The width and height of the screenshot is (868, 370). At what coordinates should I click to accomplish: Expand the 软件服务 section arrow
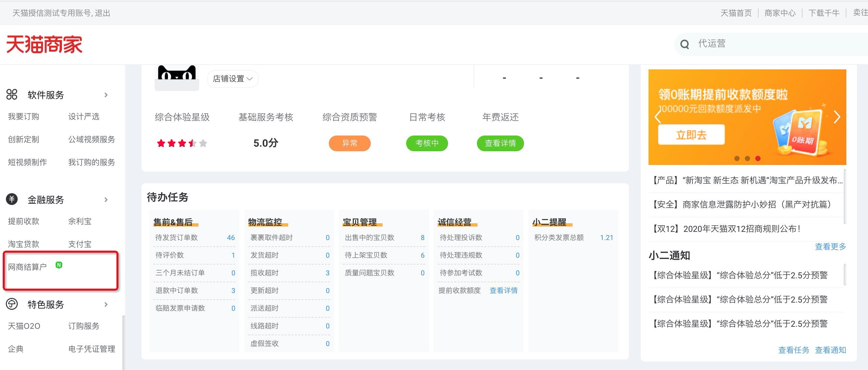[106, 95]
